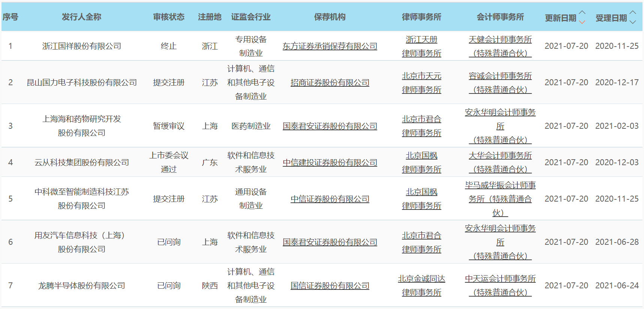The height and width of the screenshot is (309, 644).
Task: Select issuer 昆山国力电子科技股份有限公司
Action: 82,83
